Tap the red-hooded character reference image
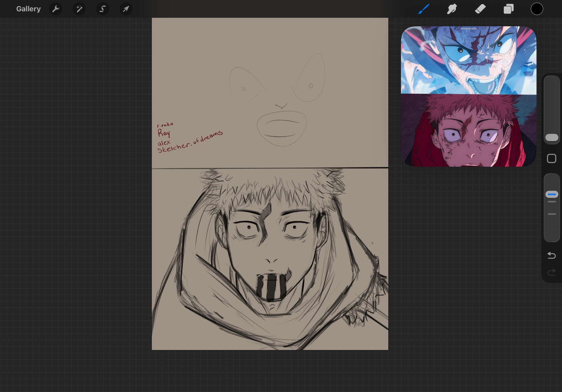Image resolution: width=562 pixels, height=392 pixels. [x=469, y=131]
